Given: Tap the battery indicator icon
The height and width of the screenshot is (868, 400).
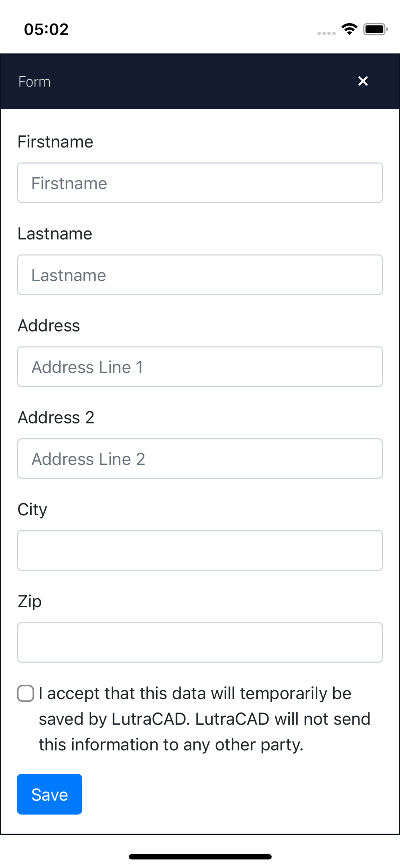Looking at the screenshot, I should [x=376, y=29].
